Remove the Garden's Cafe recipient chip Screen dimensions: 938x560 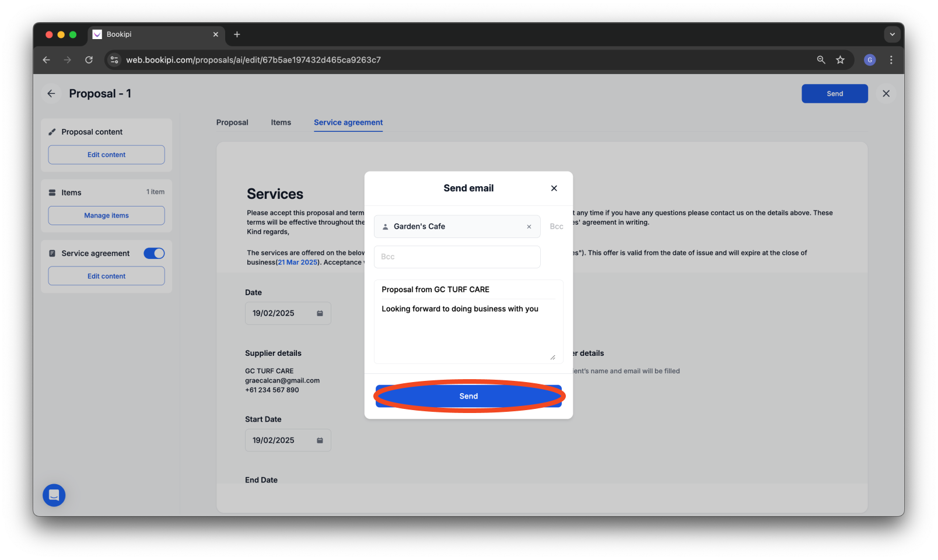[x=529, y=226]
